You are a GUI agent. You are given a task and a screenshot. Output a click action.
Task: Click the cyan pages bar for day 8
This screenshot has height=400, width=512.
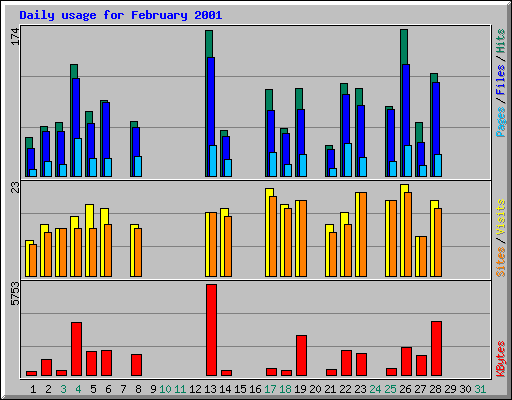point(138,166)
